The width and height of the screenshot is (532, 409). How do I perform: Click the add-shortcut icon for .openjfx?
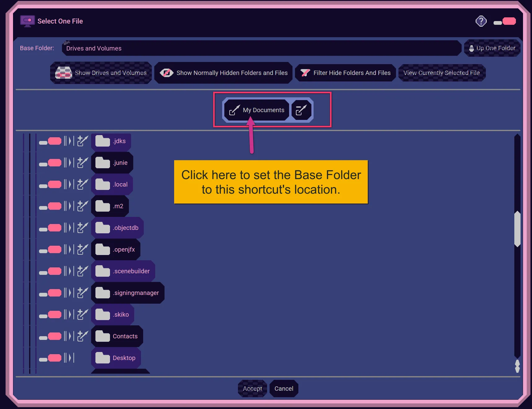pos(83,249)
